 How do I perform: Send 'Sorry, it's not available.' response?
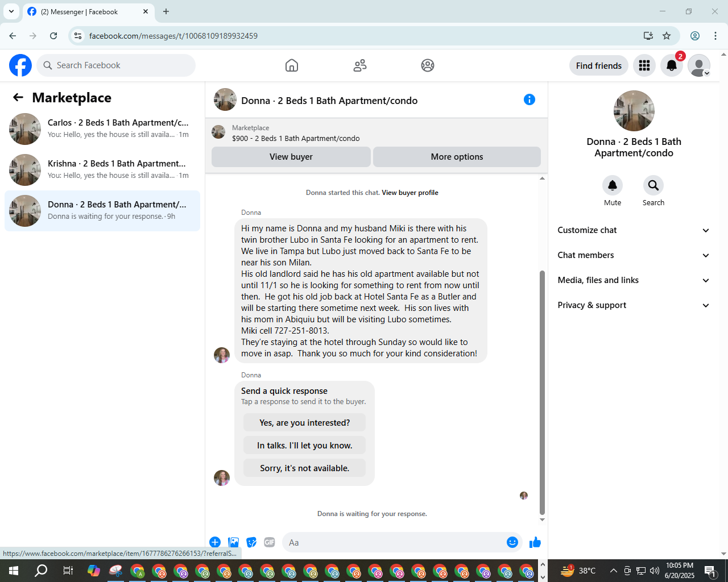[x=304, y=468]
